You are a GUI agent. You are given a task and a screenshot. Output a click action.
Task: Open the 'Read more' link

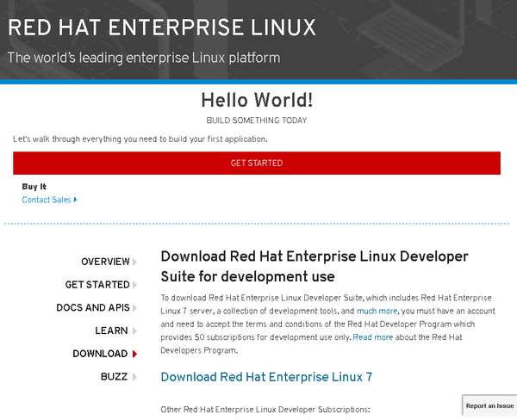tap(372, 337)
